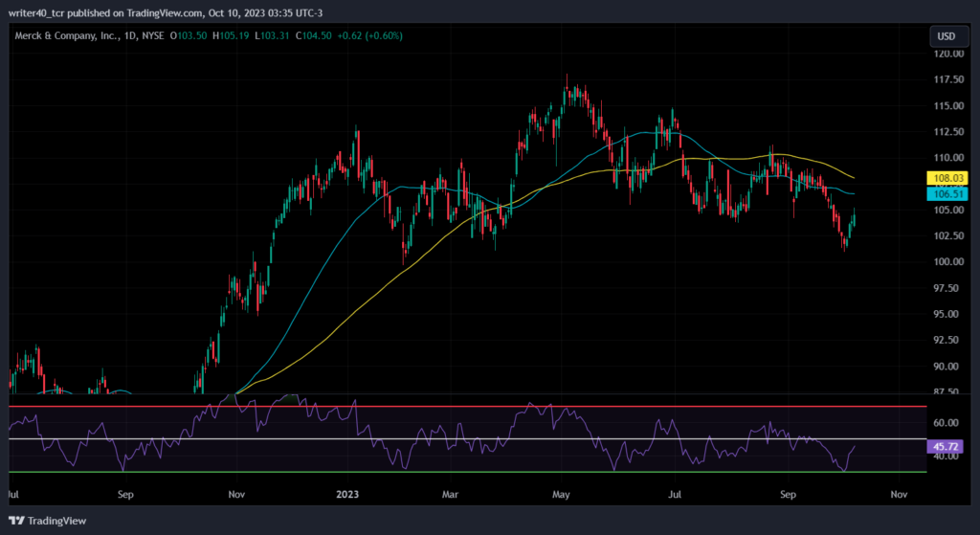Click the Merck & Company, Inc. symbol title
This screenshot has height=535, width=980.
pos(66,36)
